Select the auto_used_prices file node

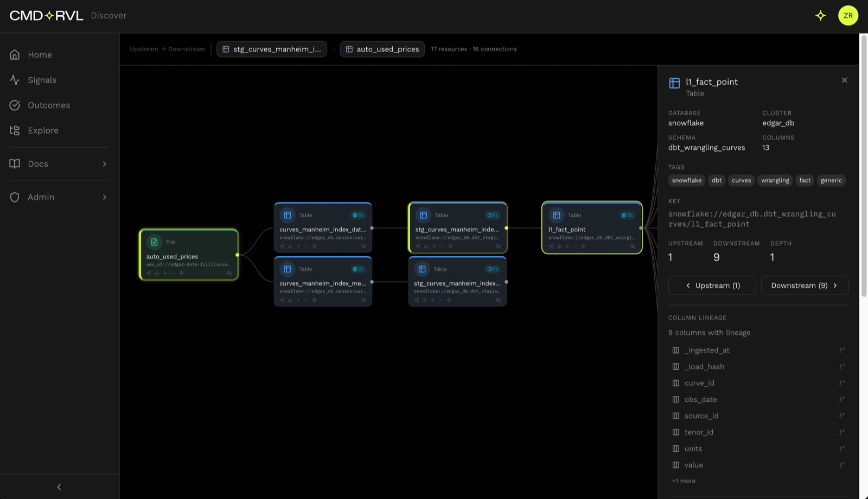(x=189, y=255)
